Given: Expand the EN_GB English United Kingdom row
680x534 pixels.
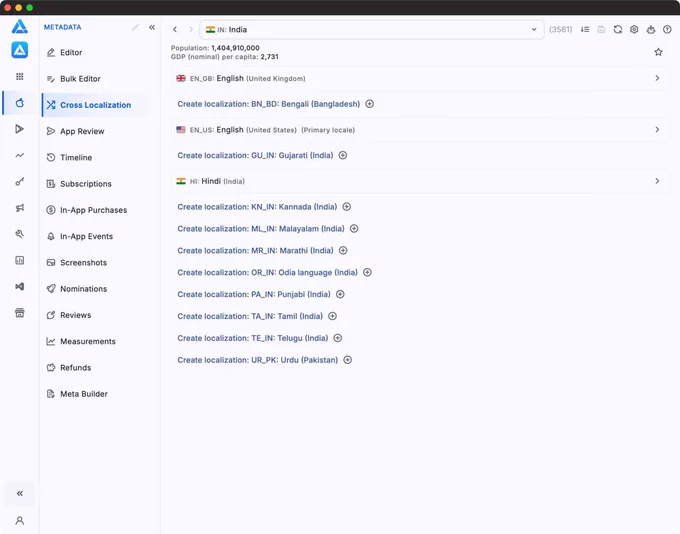Looking at the screenshot, I should [x=419, y=79].
